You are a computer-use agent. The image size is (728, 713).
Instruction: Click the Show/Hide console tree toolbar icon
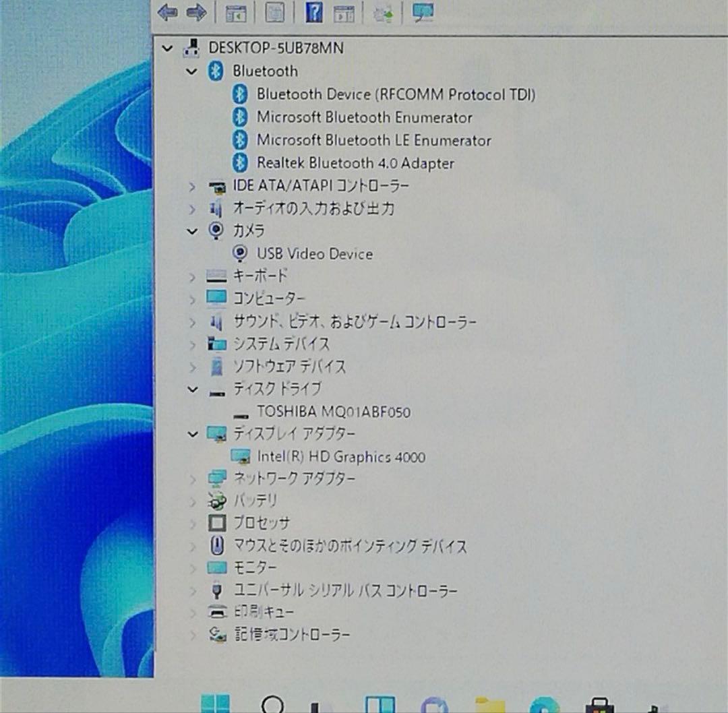point(236,12)
